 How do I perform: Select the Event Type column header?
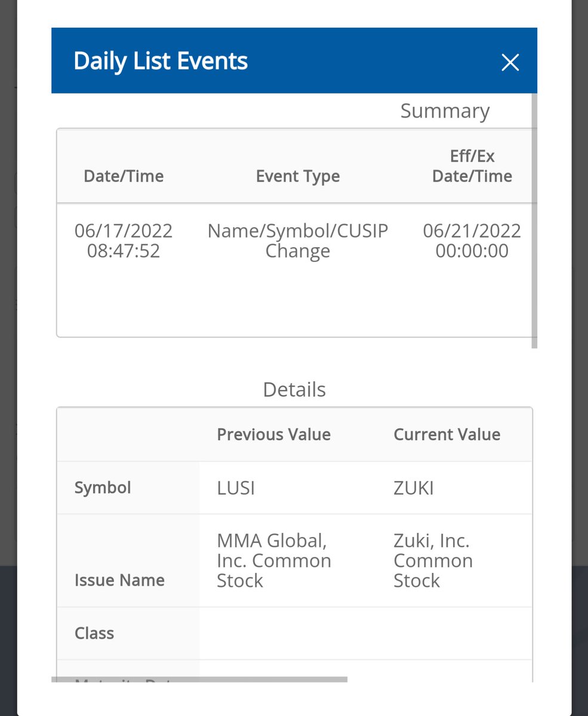coord(298,176)
